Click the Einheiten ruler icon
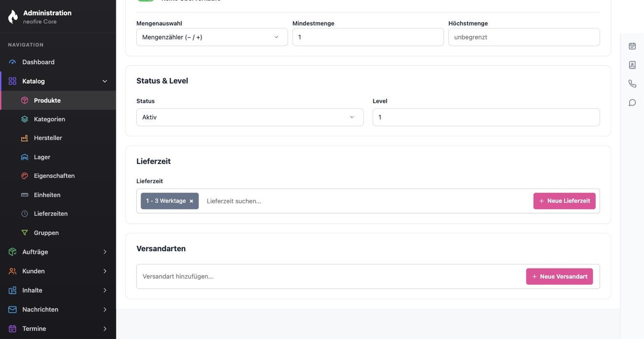The width and height of the screenshot is (644, 339). pyautogui.click(x=25, y=195)
